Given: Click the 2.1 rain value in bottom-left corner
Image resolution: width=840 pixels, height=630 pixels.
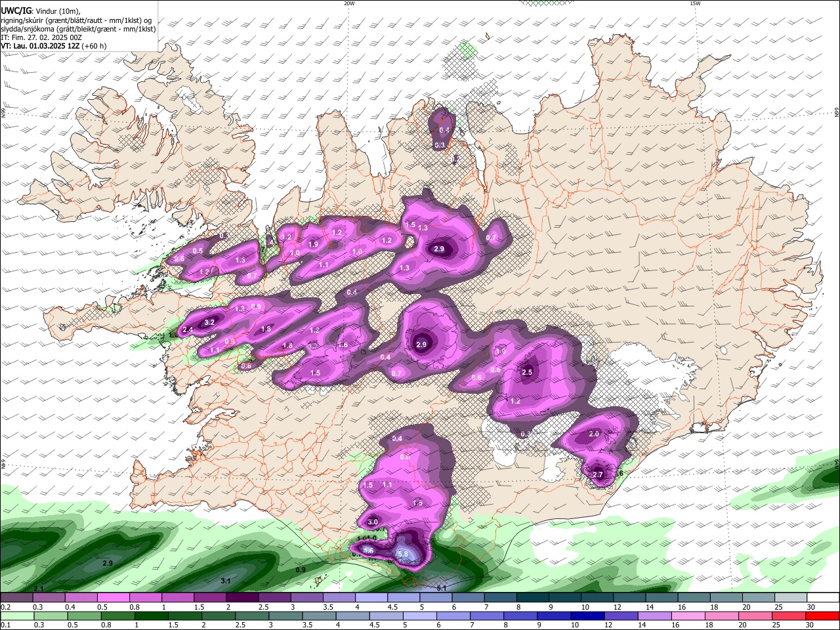Looking at the screenshot, I should (39, 589).
